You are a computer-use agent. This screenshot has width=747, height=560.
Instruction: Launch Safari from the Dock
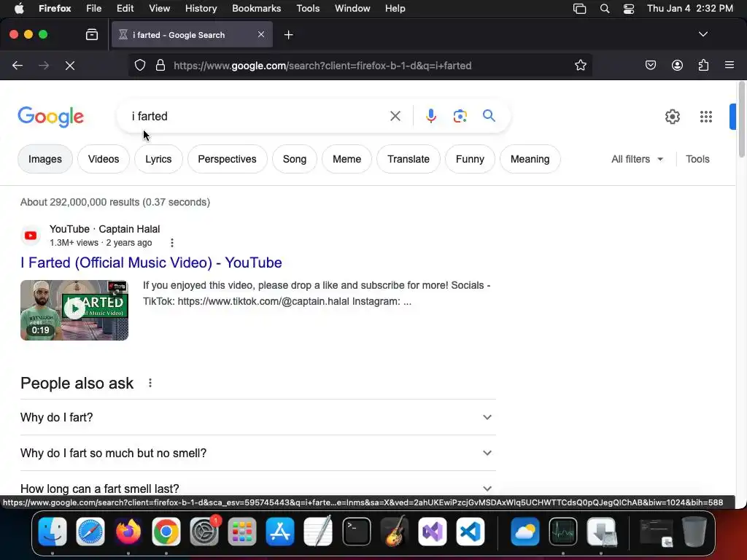click(90, 532)
